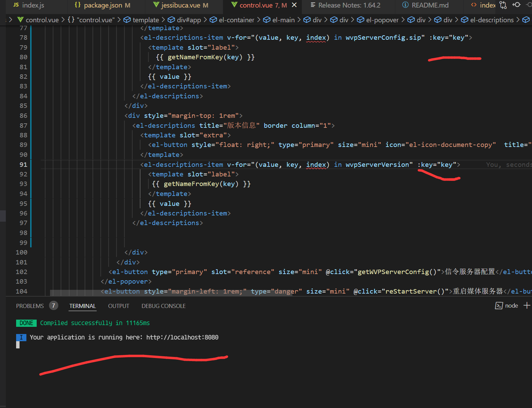The width and height of the screenshot is (532, 408).
Task: Click the underlined index on line 91
Action: 316,164
